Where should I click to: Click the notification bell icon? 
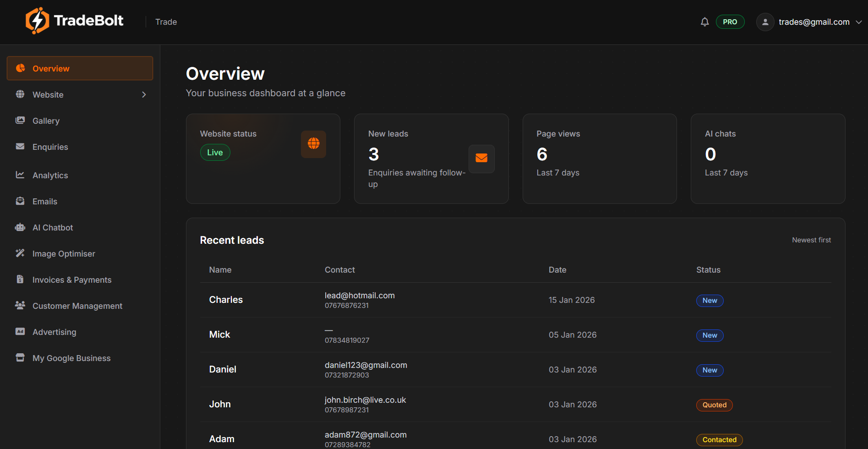pos(704,22)
